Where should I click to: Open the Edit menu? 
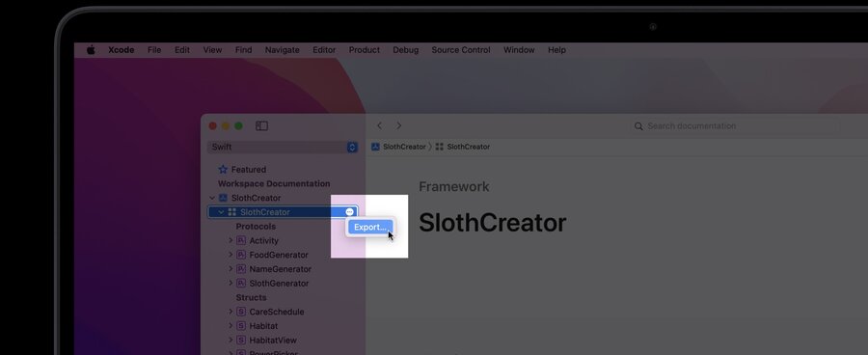[x=182, y=50]
